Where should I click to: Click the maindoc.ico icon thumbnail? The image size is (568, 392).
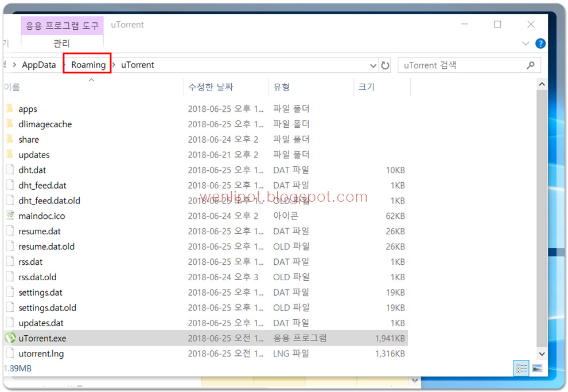pyautogui.click(x=10, y=215)
